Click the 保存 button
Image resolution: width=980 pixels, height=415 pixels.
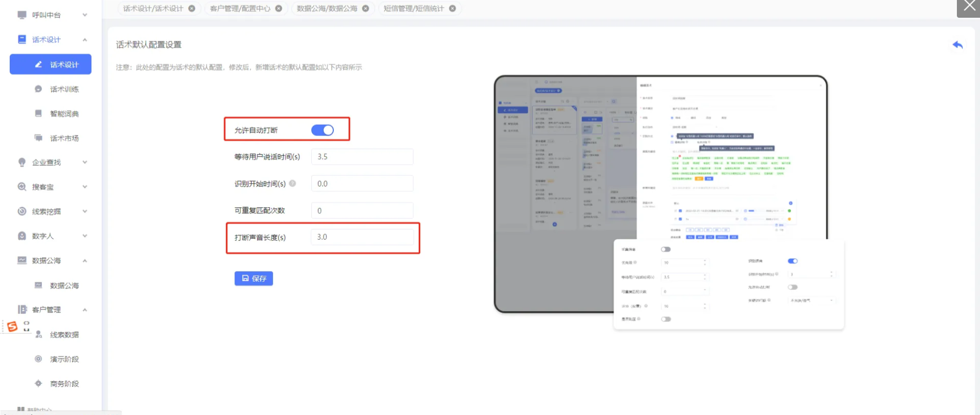[254, 278]
